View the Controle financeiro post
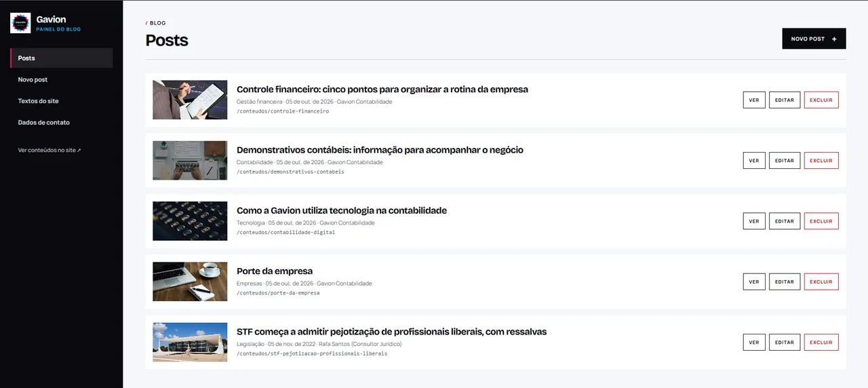Image resolution: width=868 pixels, height=388 pixels. click(x=754, y=100)
